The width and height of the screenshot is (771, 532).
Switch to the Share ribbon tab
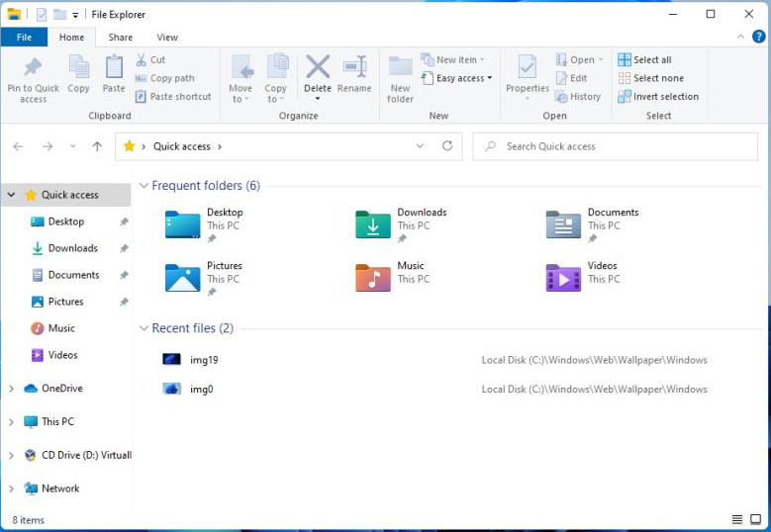tap(121, 38)
